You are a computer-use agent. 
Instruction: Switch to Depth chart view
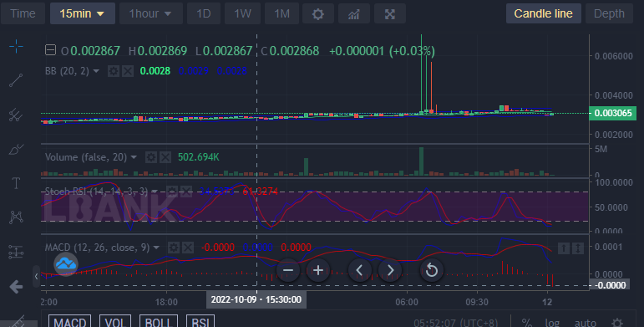tap(609, 13)
